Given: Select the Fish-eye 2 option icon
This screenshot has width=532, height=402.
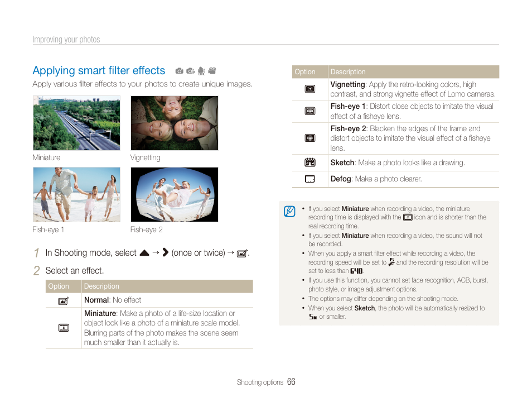Looking at the screenshot, I should coord(309,138).
